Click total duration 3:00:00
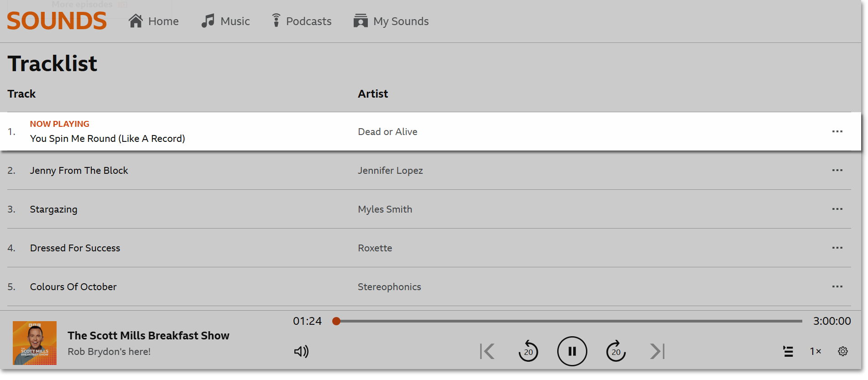This screenshot has width=868, height=380. click(x=832, y=321)
